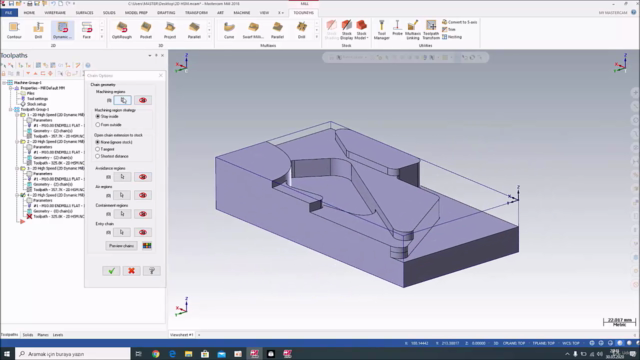Open the Curve multiaxis toolpath
640x360 pixels.
pyautogui.click(x=229, y=30)
